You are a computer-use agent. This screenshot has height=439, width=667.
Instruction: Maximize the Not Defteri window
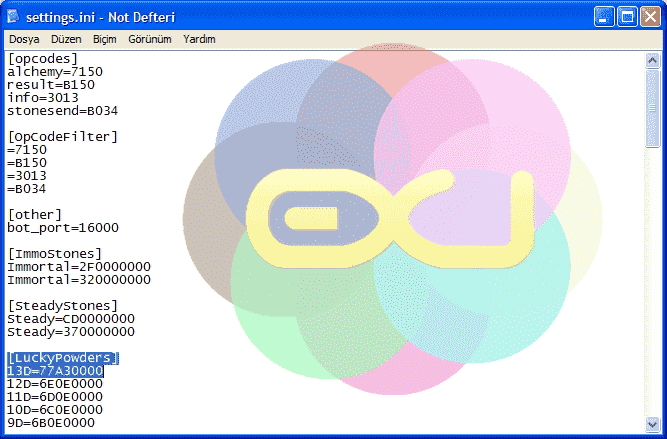(x=627, y=17)
